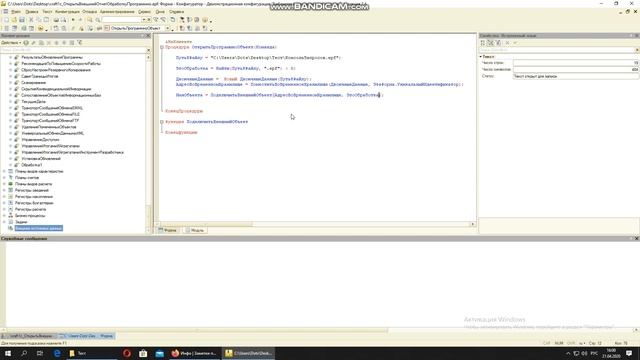Open the Текст menu
This screenshot has height=360, width=640.
tap(47, 12)
